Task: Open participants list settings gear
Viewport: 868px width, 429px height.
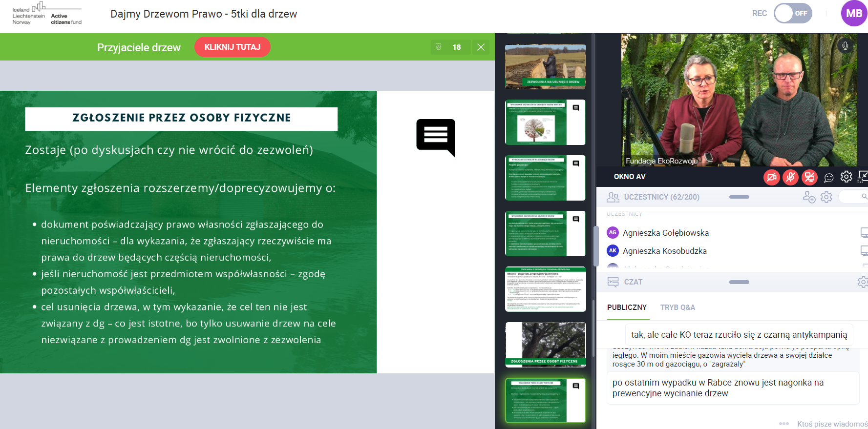Action: (826, 197)
